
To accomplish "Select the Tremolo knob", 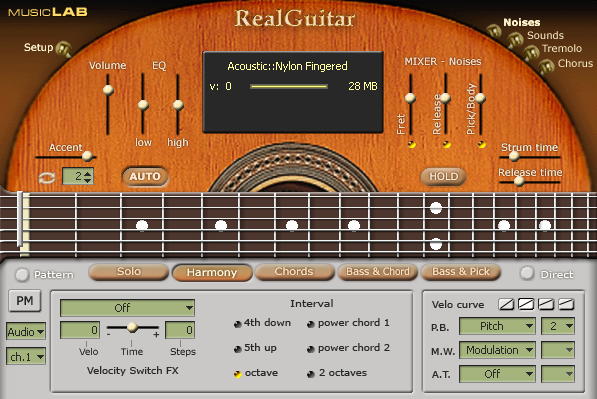I will tap(531, 53).
